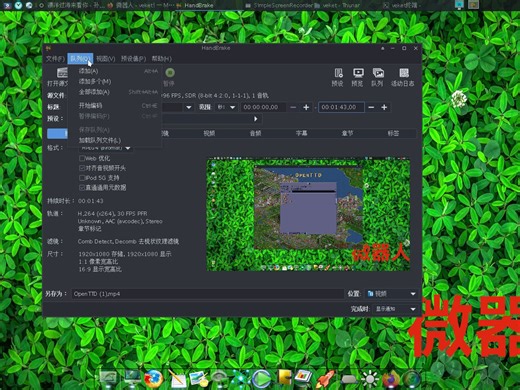520x390 pixels.
Task: Open the title dropdown arrow
Action: pos(189,107)
